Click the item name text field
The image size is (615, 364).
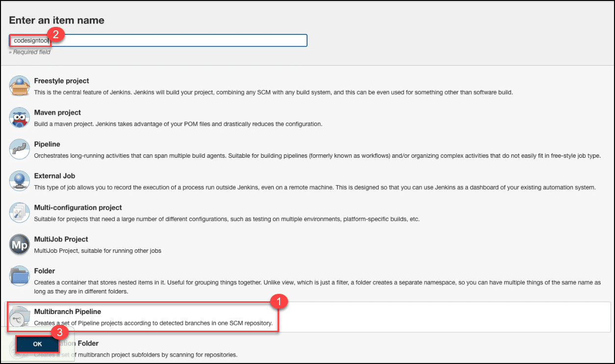click(181, 40)
